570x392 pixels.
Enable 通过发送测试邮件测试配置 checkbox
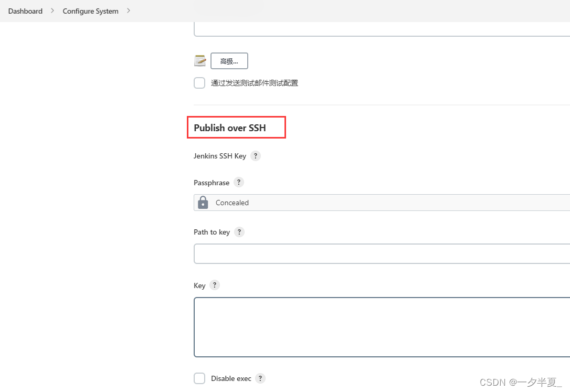pos(199,83)
